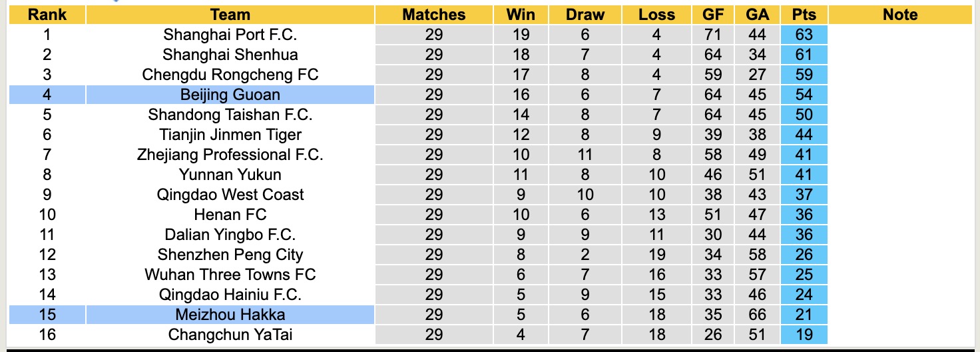Click the Shandong Taishan F.C. entry

pyautogui.click(x=230, y=115)
